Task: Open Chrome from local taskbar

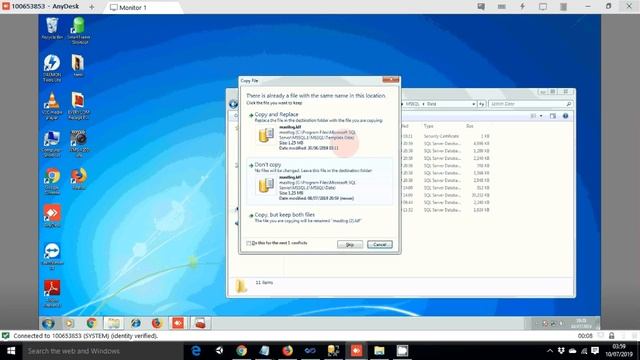Action: click(x=242, y=351)
